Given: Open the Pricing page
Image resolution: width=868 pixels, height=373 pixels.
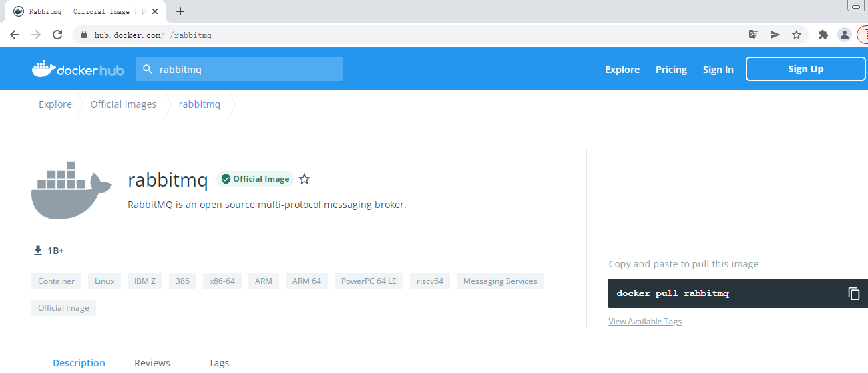Looking at the screenshot, I should (x=671, y=70).
